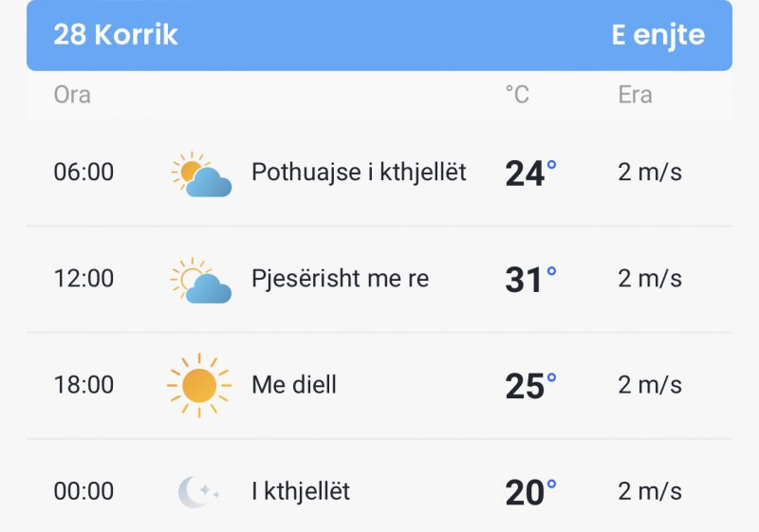This screenshot has width=759, height=532.
Task: Tap the moon and stars icon at 00:00
Action: tap(199, 492)
